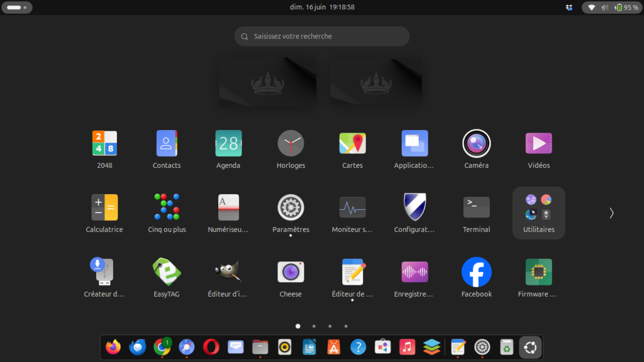Viewport: 644px width, 362px height.
Task: Click the Show Applications Ubuntu button
Action: tap(531, 347)
